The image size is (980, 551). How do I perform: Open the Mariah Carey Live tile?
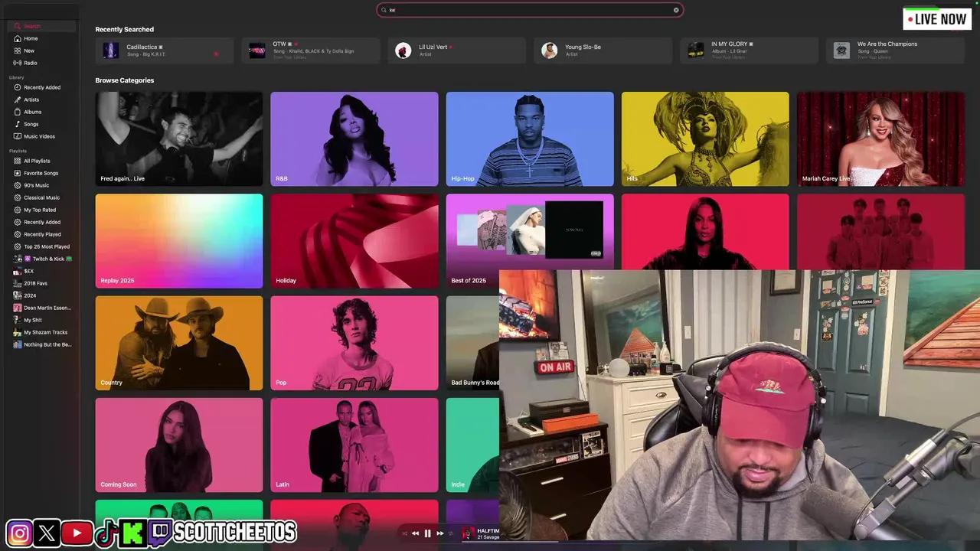pos(880,139)
